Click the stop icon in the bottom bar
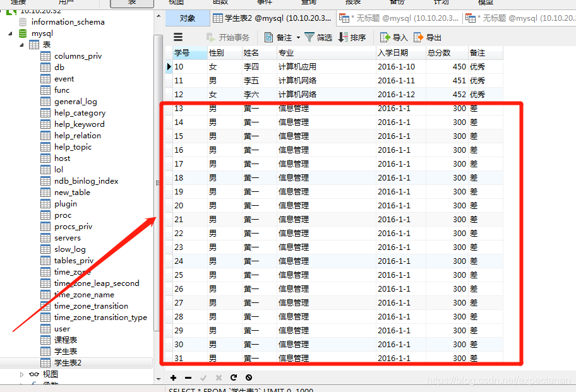This screenshot has height=392, width=576. (249, 377)
